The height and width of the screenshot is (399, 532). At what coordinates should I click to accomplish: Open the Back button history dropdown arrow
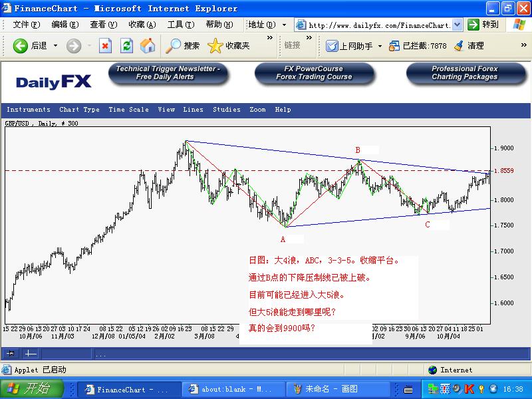tap(55, 45)
